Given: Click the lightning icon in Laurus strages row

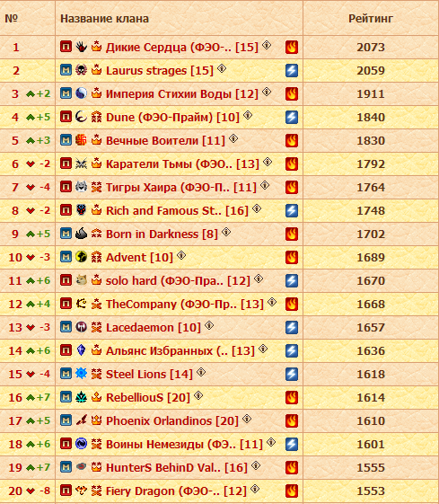Looking at the screenshot, I should click(x=292, y=70).
